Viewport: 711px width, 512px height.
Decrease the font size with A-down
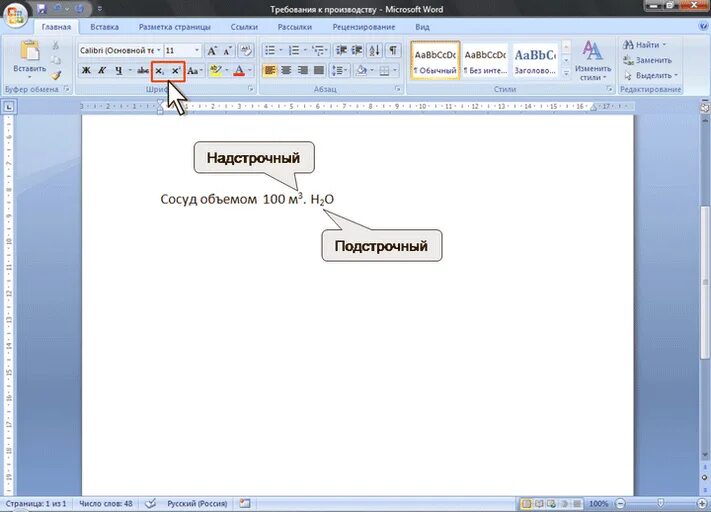point(228,50)
